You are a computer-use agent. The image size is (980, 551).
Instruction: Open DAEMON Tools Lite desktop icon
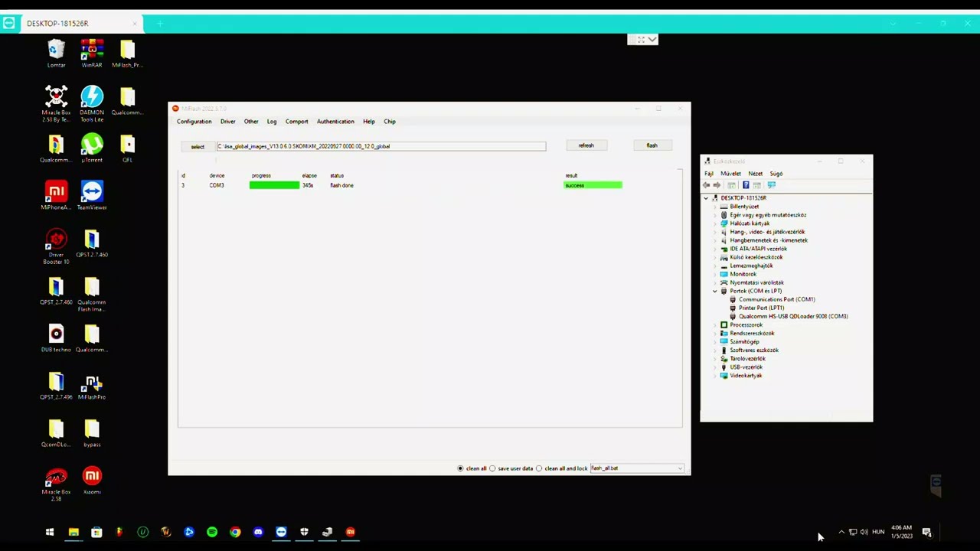[x=92, y=104]
